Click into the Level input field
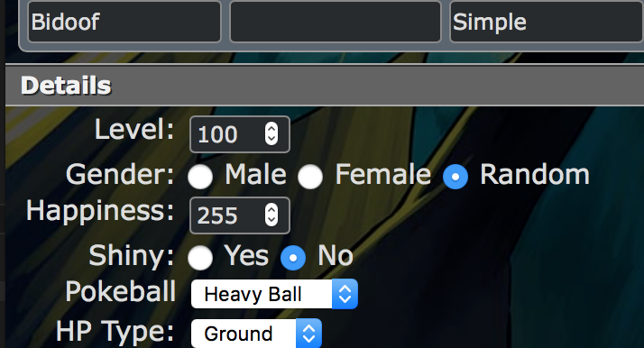The height and width of the screenshot is (348, 644). pos(240,134)
